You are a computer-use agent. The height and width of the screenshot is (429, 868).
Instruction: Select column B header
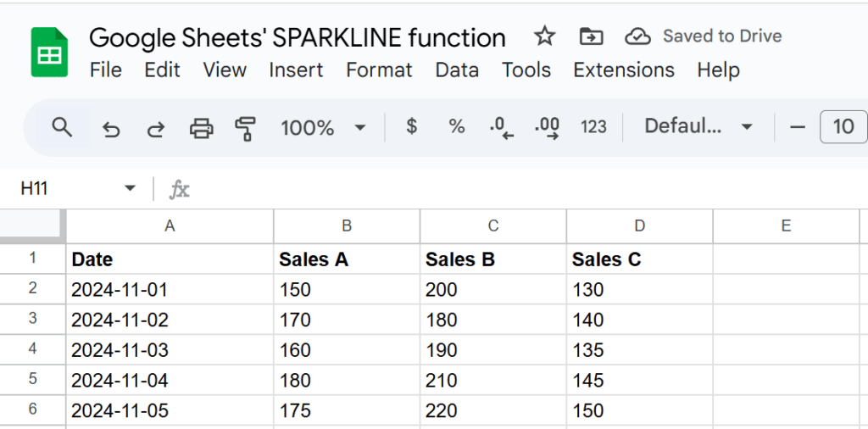347,226
